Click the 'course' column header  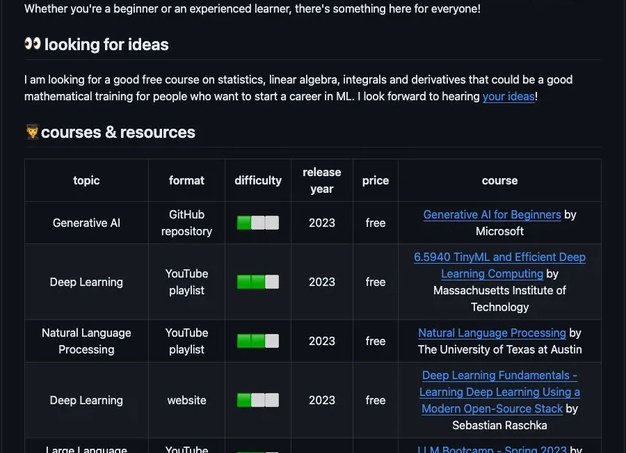[499, 180]
